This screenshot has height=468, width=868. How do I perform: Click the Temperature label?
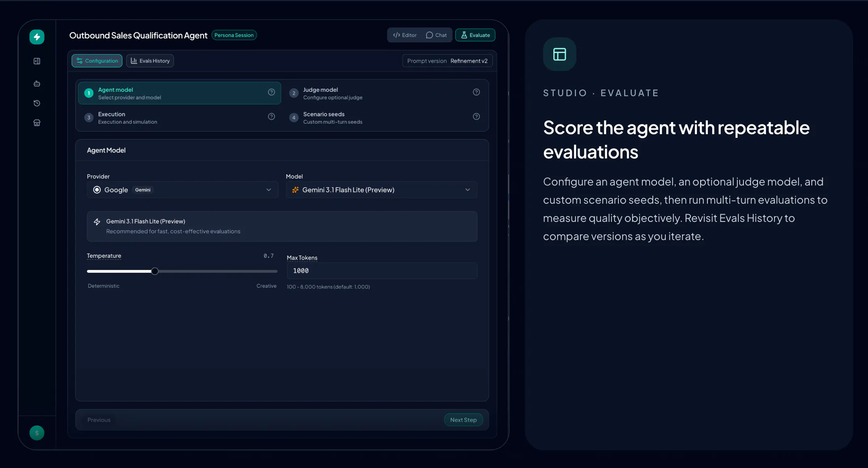tap(104, 256)
